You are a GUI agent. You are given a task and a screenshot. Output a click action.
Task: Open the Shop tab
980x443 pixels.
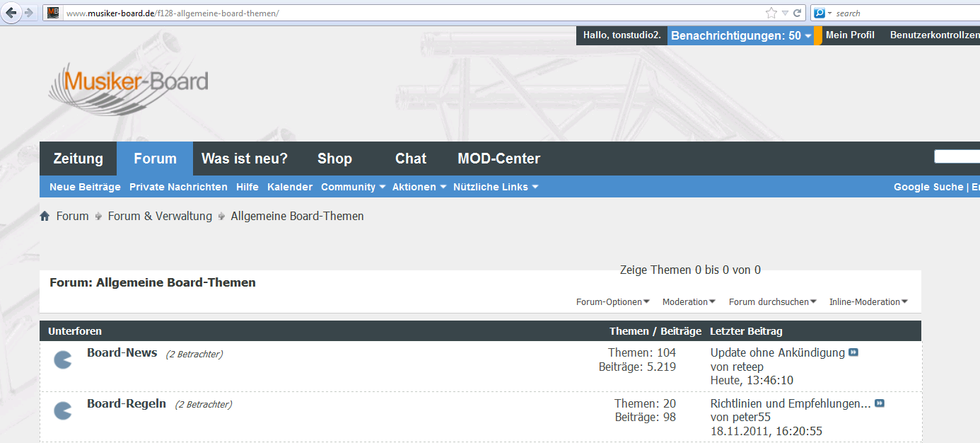[334, 159]
